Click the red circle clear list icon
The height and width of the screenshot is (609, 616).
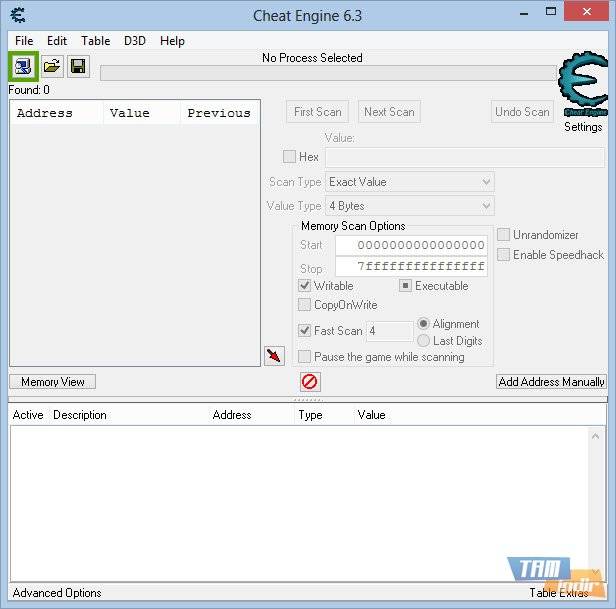(x=310, y=382)
